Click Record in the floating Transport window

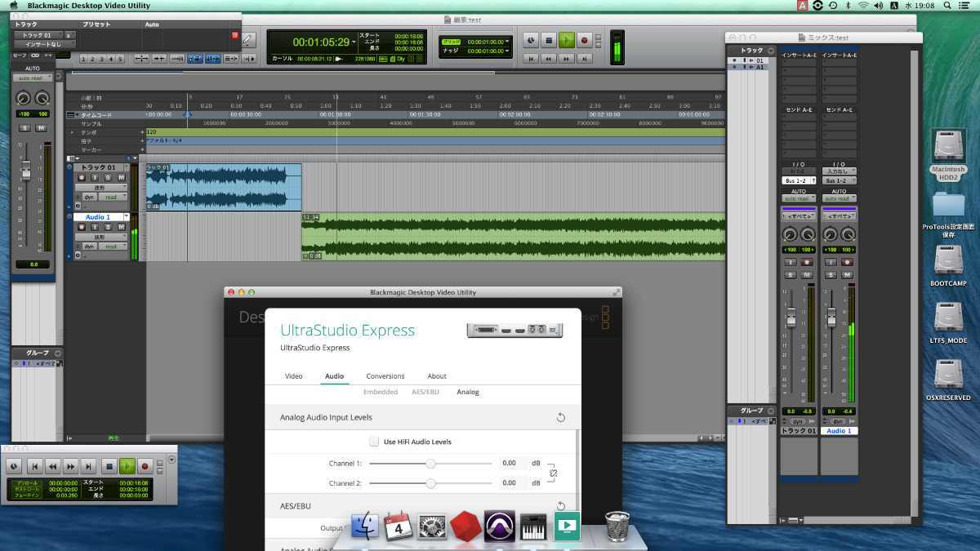coord(145,466)
